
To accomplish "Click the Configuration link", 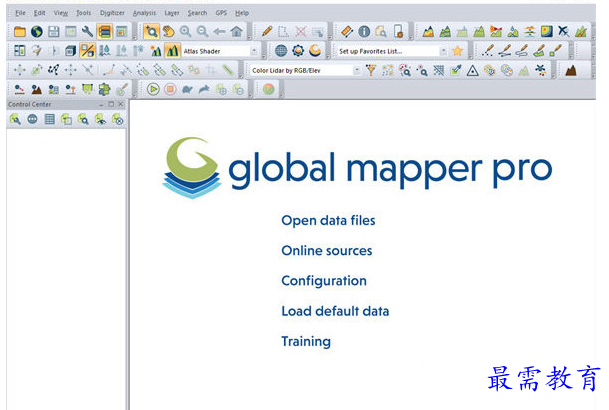I will (x=324, y=281).
